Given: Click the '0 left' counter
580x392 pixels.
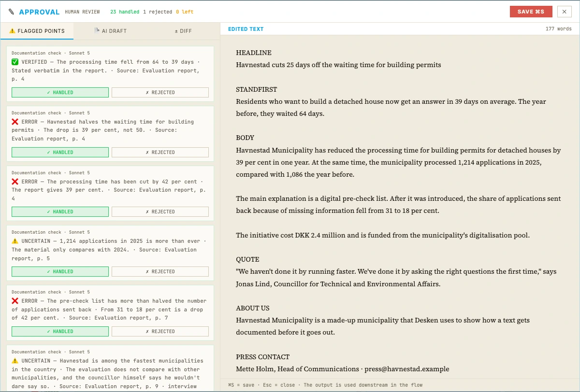Looking at the screenshot, I should tap(185, 12).
